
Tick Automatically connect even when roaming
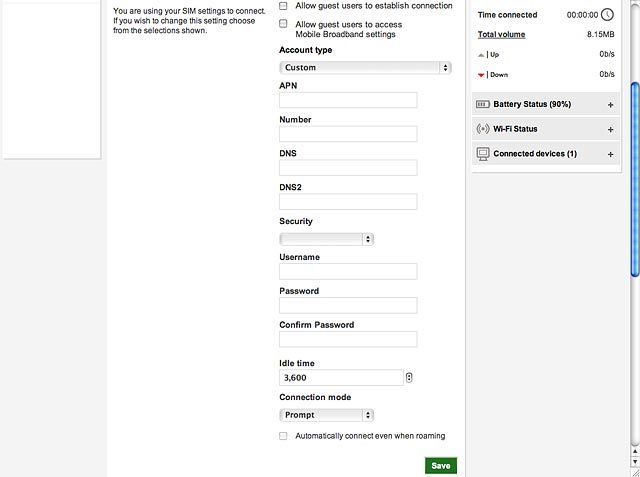283,436
